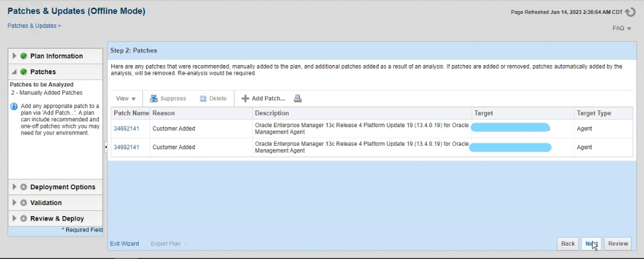Click the Review button

click(x=618, y=244)
